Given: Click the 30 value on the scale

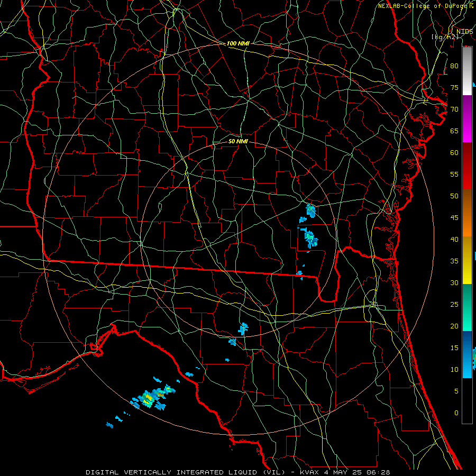Looking at the screenshot, I should pyautogui.click(x=454, y=282).
